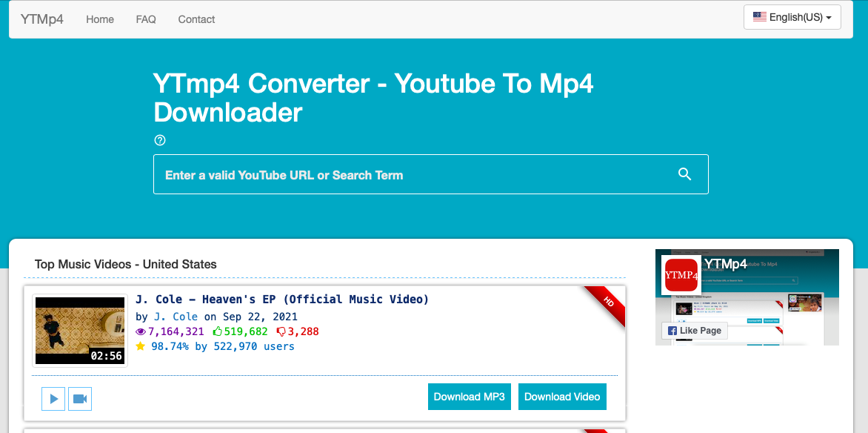Click the 02:56 duration label
This screenshot has height=433, width=868.
(x=107, y=356)
